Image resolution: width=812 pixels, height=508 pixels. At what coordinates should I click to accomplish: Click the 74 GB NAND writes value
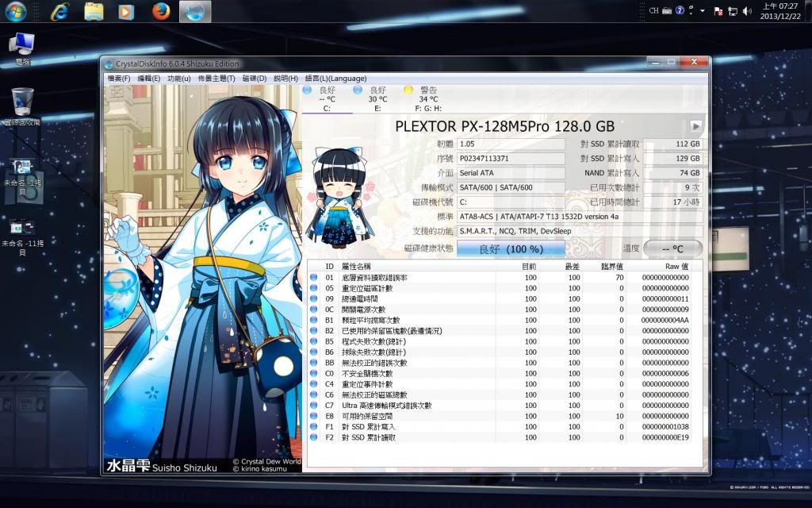672,173
